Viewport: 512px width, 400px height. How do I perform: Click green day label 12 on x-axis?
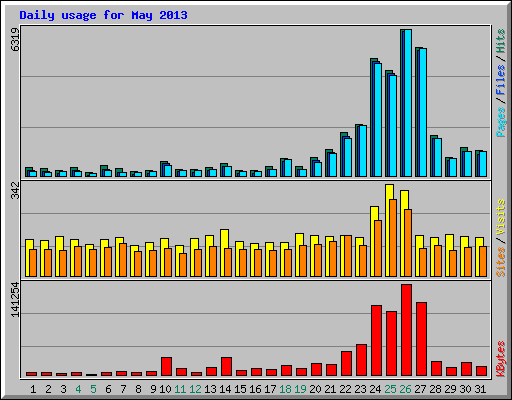(195, 389)
